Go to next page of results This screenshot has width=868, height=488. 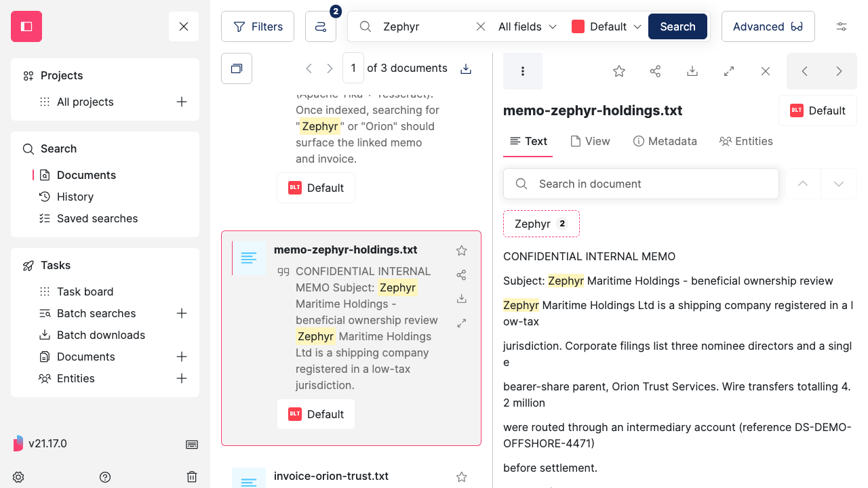pyautogui.click(x=330, y=68)
